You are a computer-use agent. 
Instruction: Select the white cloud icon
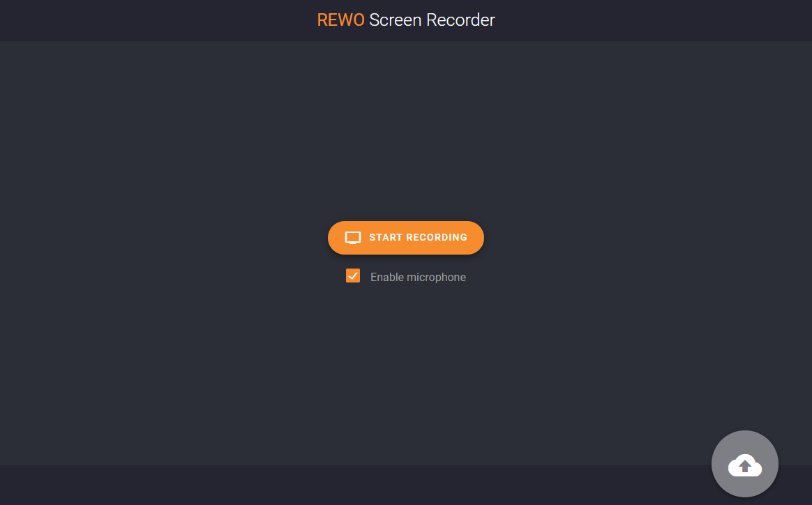click(744, 465)
